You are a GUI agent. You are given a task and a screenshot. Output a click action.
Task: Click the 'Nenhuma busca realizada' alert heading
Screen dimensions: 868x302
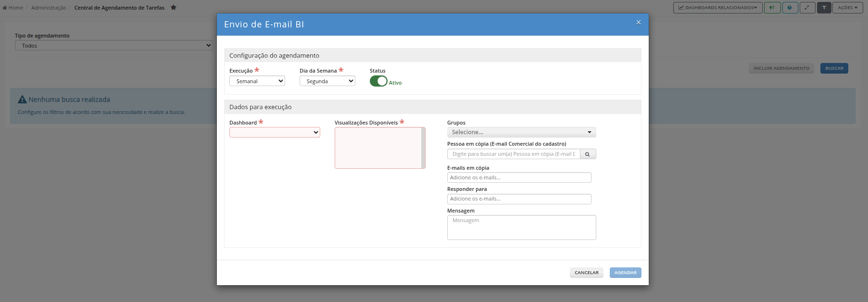point(69,100)
